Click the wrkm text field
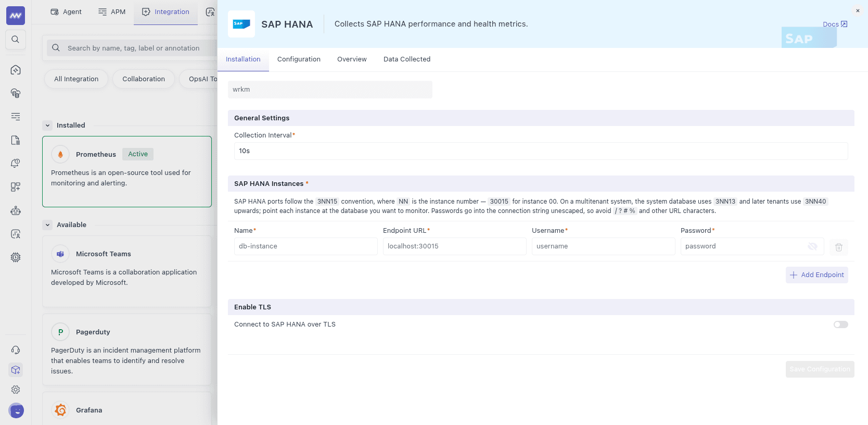The height and width of the screenshot is (425, 868). click(x=330, y=90)
